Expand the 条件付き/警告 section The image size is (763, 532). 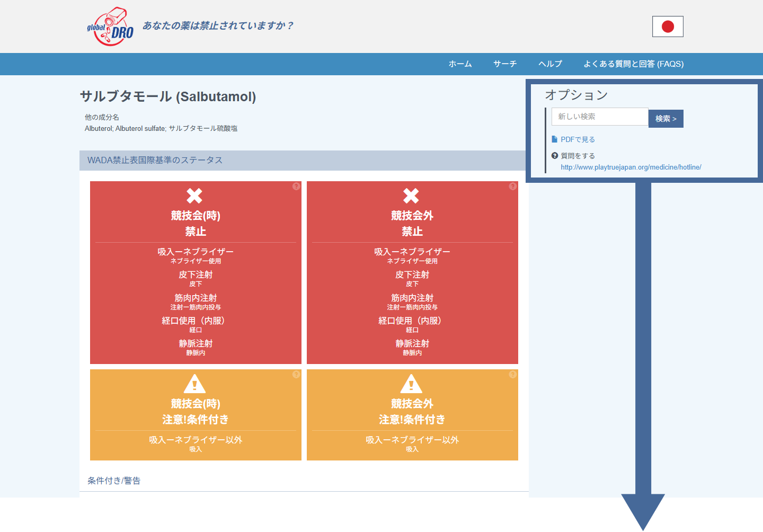(113, 481)
